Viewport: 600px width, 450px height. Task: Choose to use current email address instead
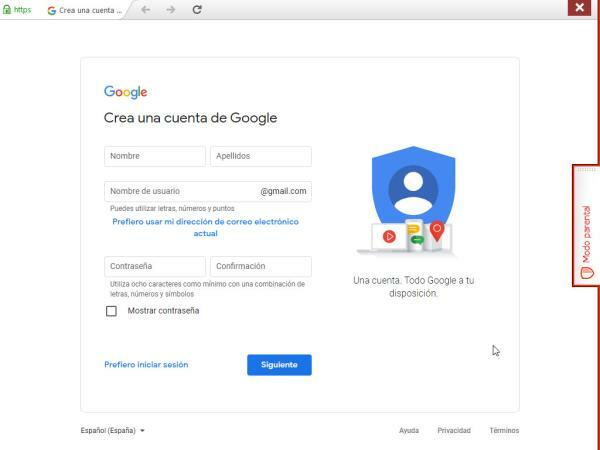pyautogui.click(x=205, y=227)
